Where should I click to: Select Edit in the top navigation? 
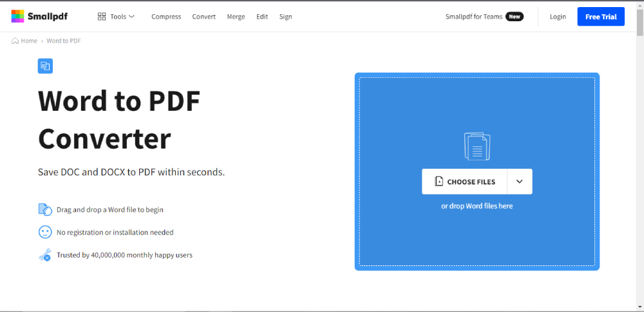coord(262,17)
